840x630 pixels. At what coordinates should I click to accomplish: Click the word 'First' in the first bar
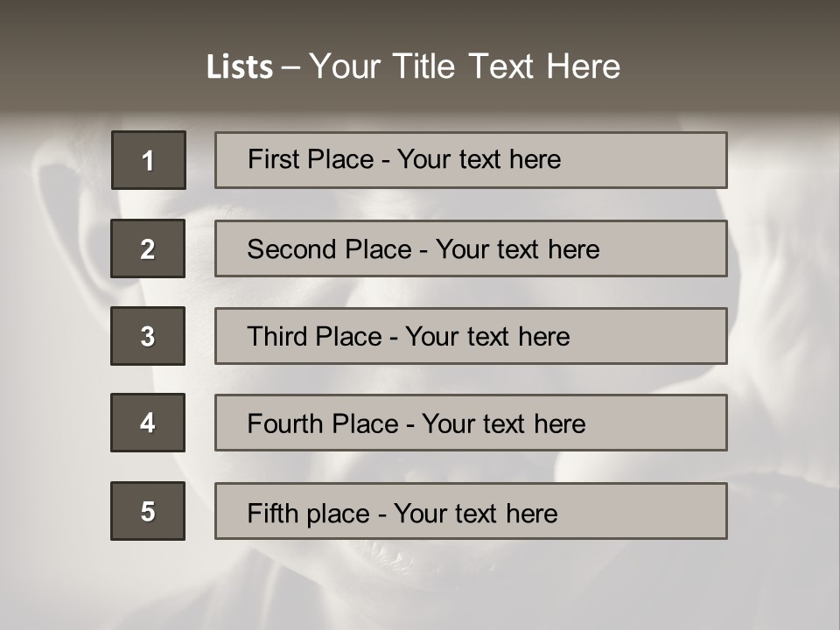273,160
